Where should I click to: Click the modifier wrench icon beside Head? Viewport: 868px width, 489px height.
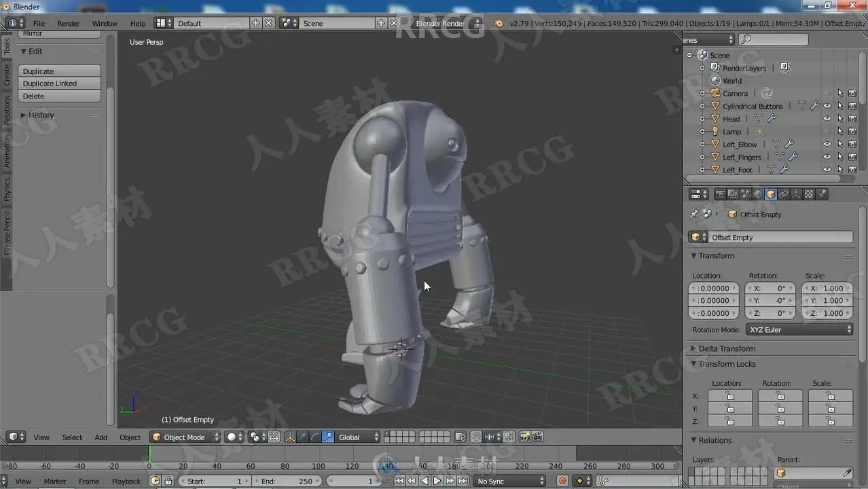point(771,119)
